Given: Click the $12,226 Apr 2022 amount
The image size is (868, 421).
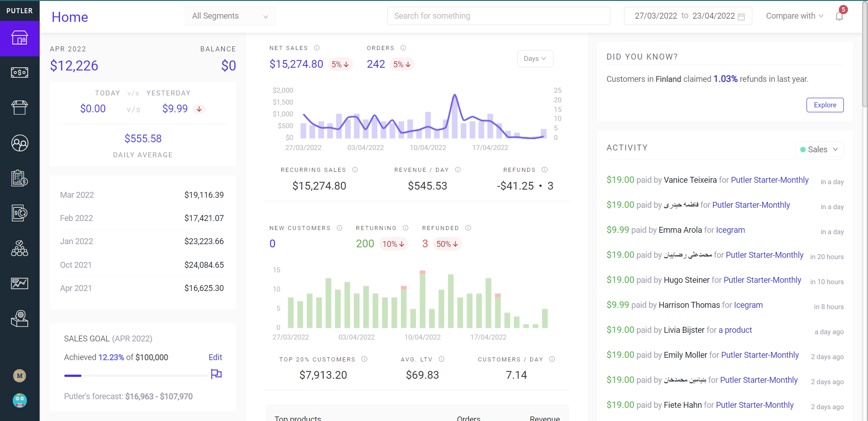Looking at the screenshot, I should pos(74,66).
